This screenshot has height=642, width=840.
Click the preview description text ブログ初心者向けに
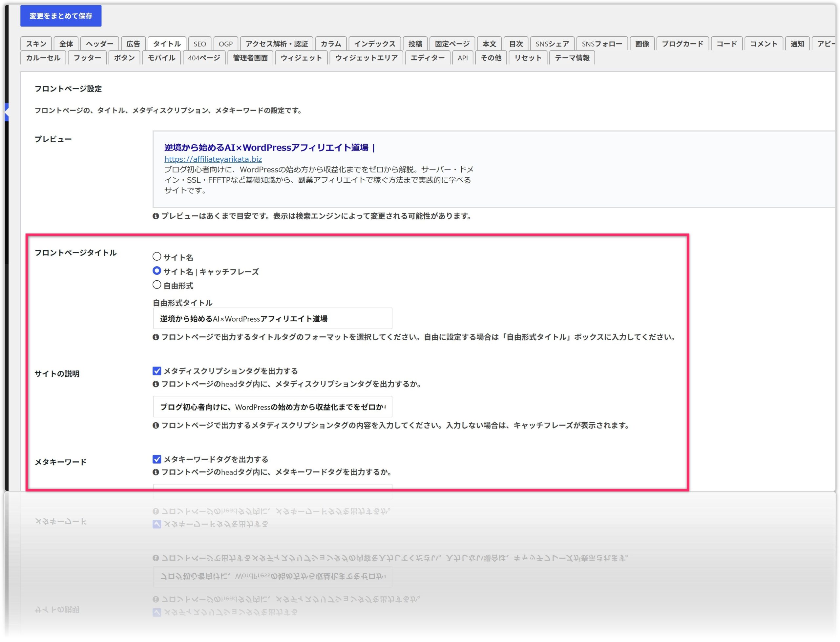point(319,180)
